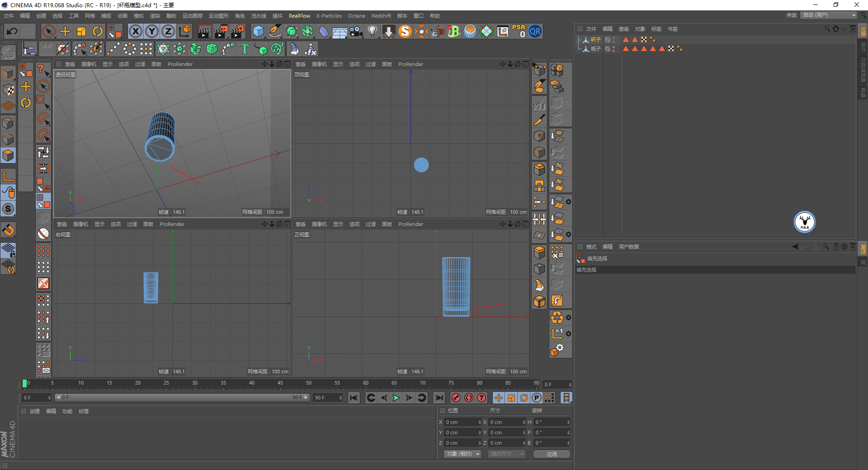Click the Undo arrow icon
The height and width of the screenshot is (470, 868).
pos(12,32)
